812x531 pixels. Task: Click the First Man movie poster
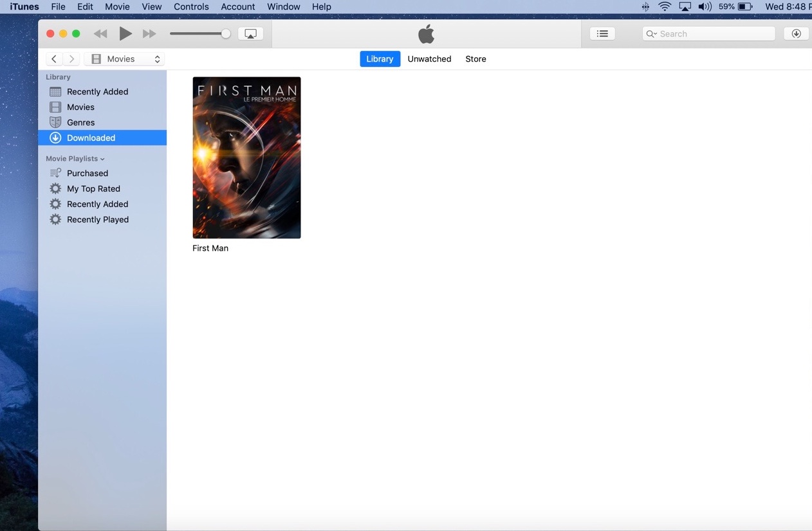[246, 157]
